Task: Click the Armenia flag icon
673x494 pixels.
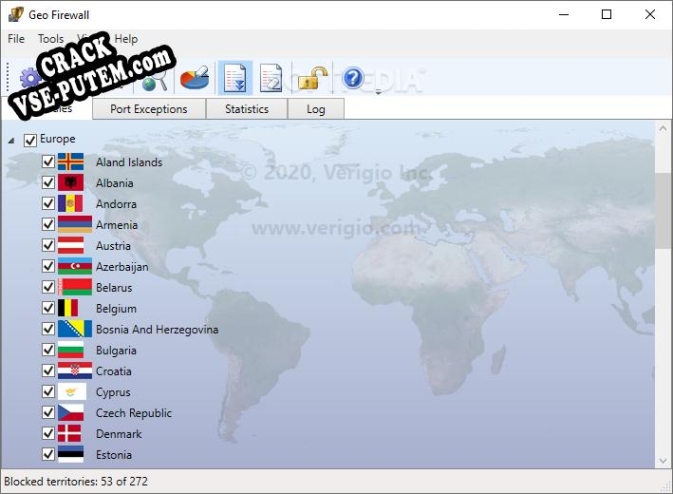Action: point(75,224)
